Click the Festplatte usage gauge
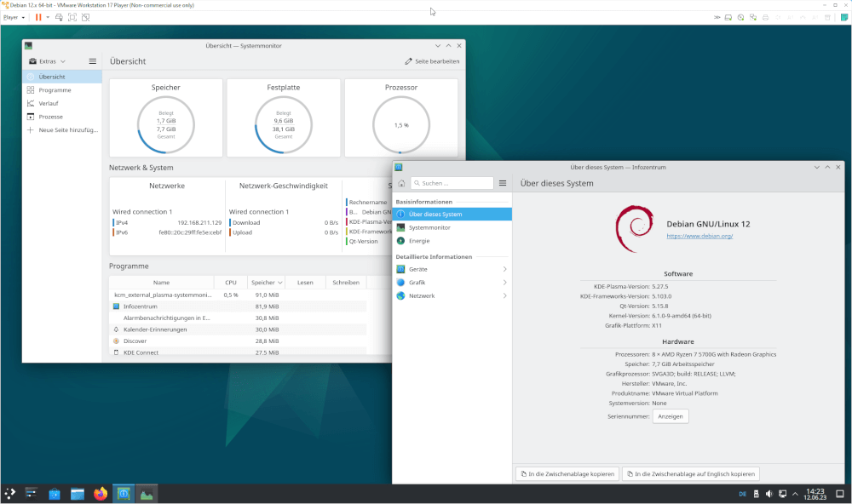 coord(284,125)
